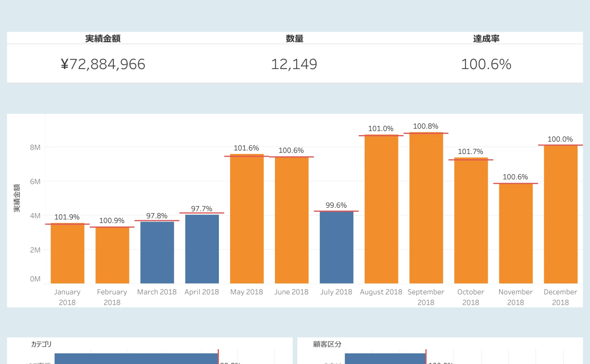Screen dimensions: 590x364
Task: Click the May 2018 orange bar
Action: (x=247, y=218)
